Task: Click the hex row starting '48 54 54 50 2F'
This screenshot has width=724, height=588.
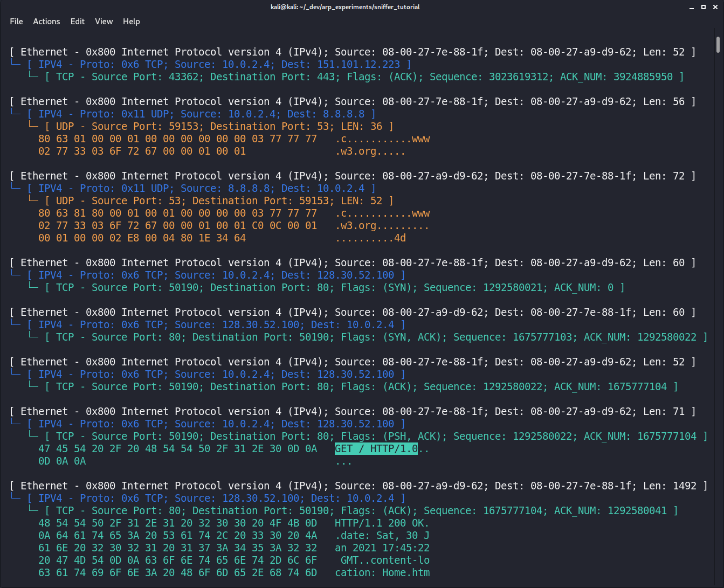Action: tap(177, 523)
